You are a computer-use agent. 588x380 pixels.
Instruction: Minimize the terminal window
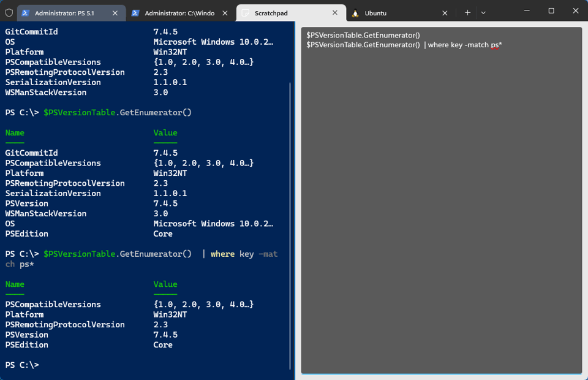coord(527,10)
